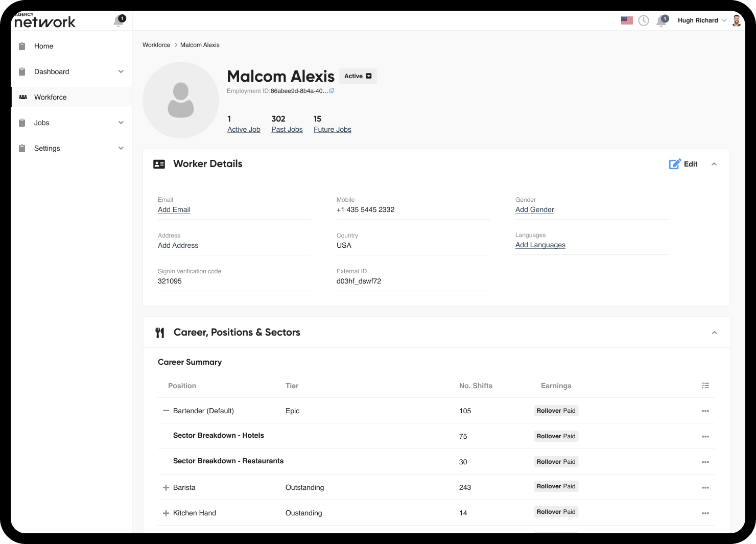Click Rollover Paid badge in Barista row
The width and height of the screenshot is (756, 544).
pos(556,486)
